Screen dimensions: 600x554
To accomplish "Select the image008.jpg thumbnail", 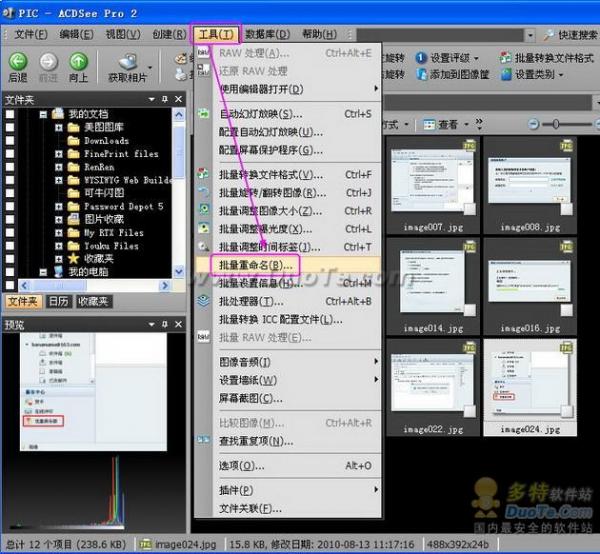I will pos(530,185).
